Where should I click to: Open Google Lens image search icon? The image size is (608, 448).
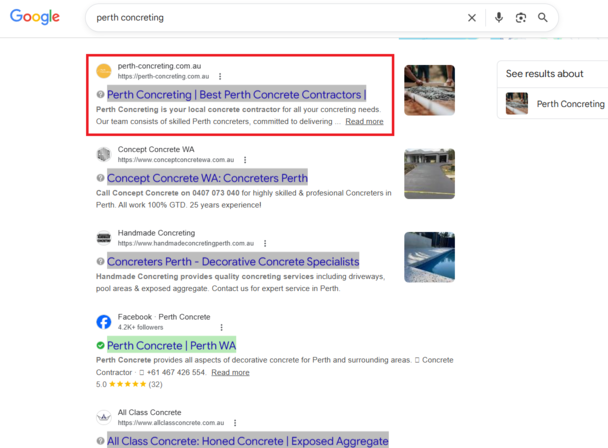[x=521, y=18]
